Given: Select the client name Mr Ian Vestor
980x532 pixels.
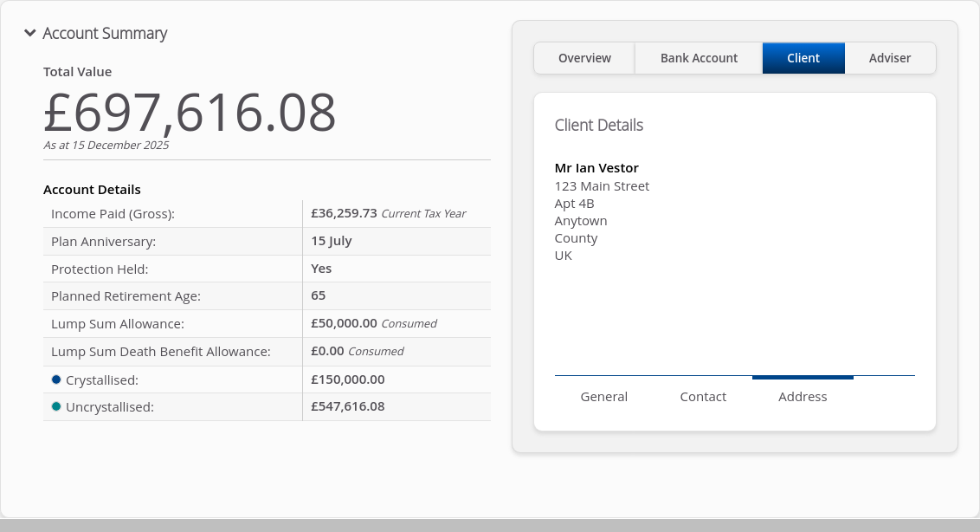Looking at the screenshot, I should [x=596, y=168].
